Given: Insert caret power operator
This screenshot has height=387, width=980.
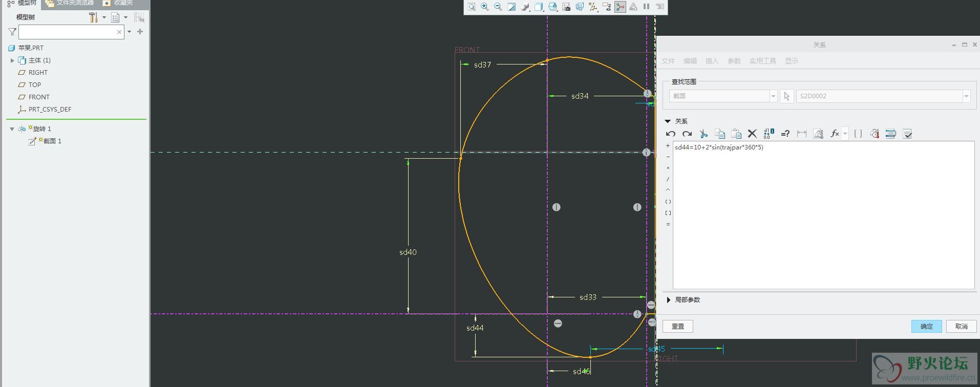Looking at the screenshot, I should (x=668, y=190).
